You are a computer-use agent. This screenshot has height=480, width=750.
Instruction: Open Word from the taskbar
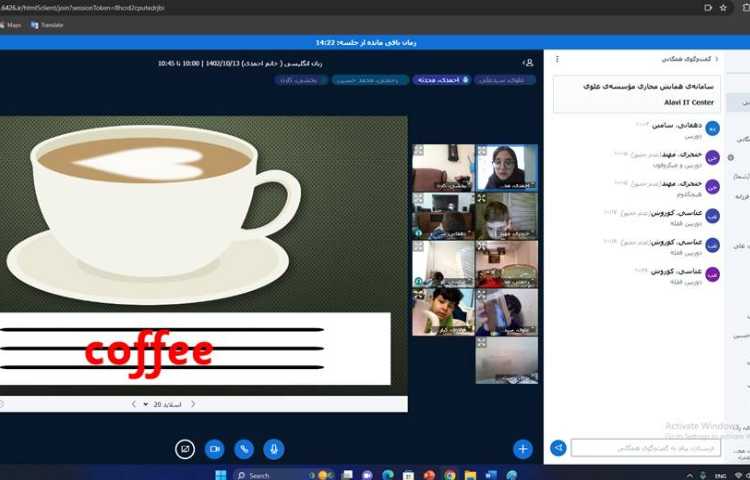tap(491, 475)
